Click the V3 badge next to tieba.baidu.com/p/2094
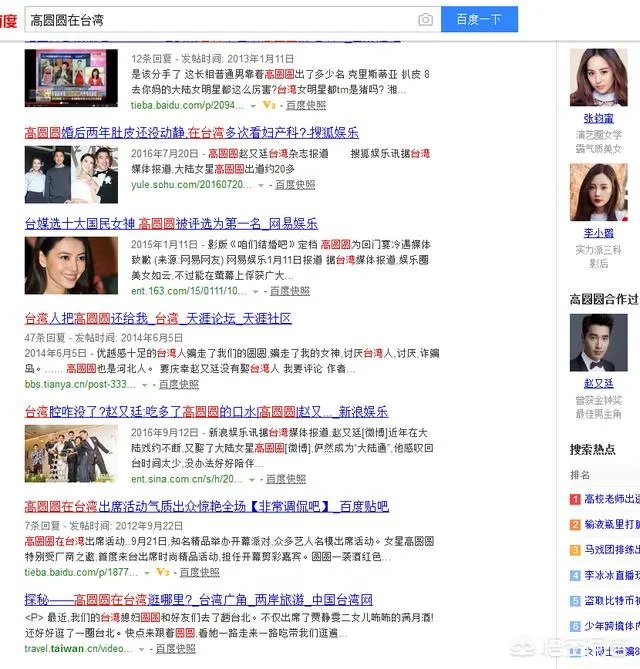The image size is (640, 669). (x=269, y=105)
